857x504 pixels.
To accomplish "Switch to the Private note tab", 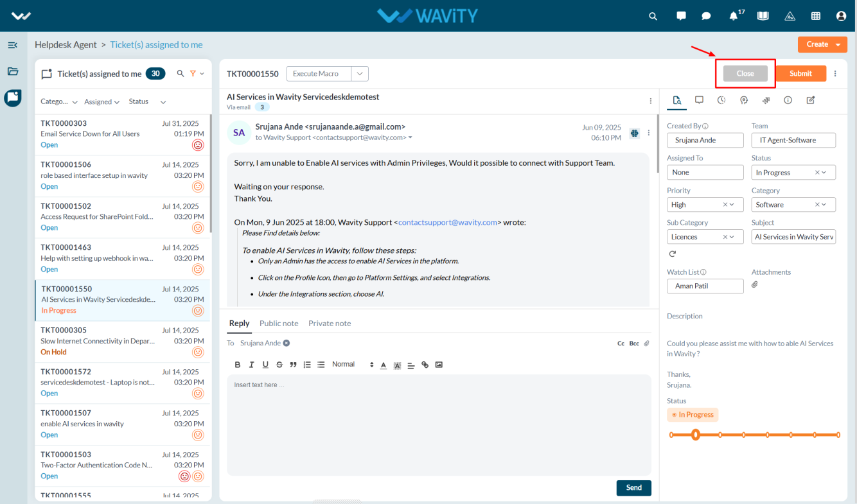I will coord(330,324).
